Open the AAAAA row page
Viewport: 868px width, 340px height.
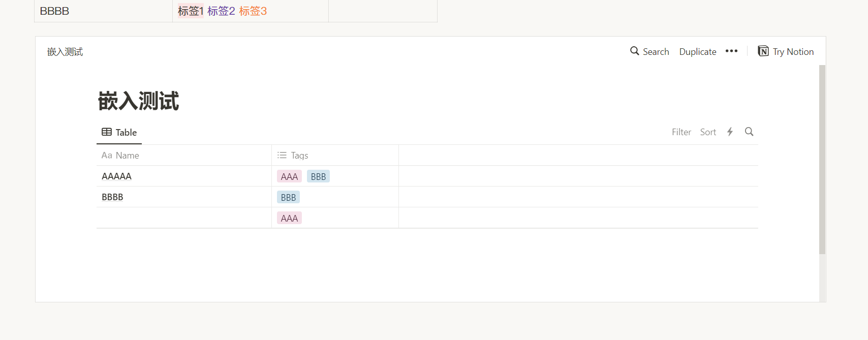pos(116,176)
